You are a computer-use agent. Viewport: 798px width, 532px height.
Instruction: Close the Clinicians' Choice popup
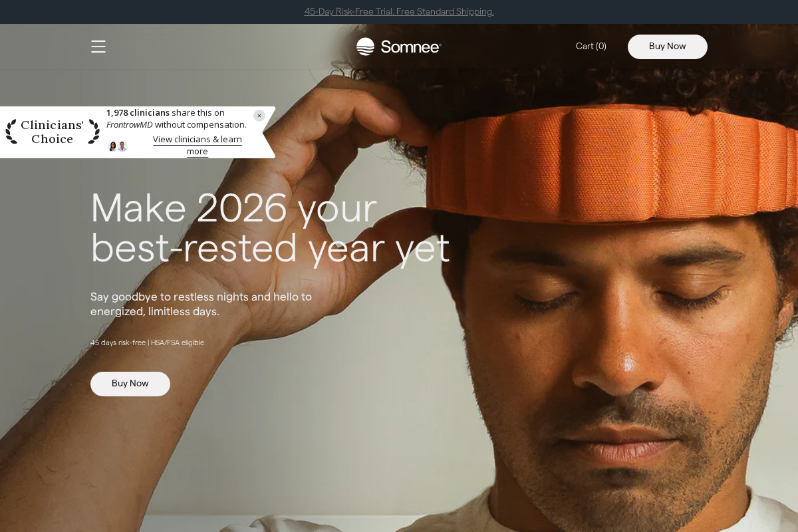[259, 116]
